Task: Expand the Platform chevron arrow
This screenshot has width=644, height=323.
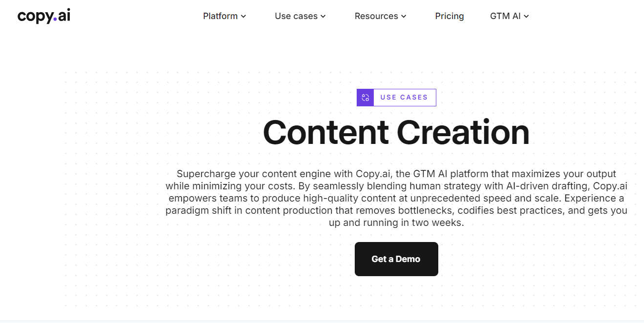Action: [x=243, y=17]
